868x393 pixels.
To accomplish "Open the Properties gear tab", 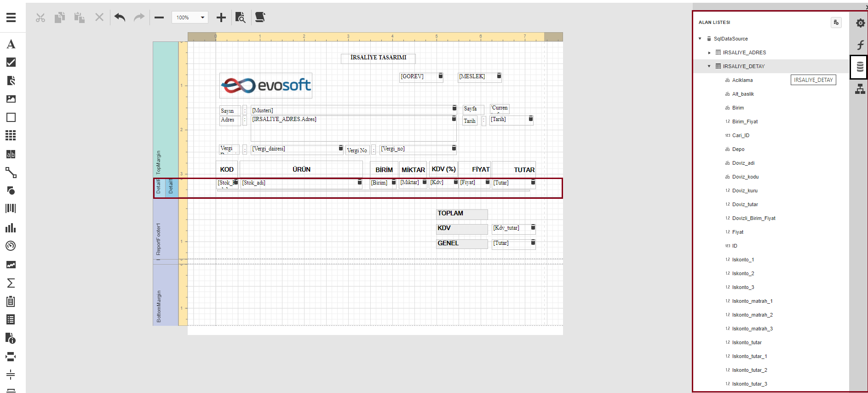I will [x=860, y=23].
